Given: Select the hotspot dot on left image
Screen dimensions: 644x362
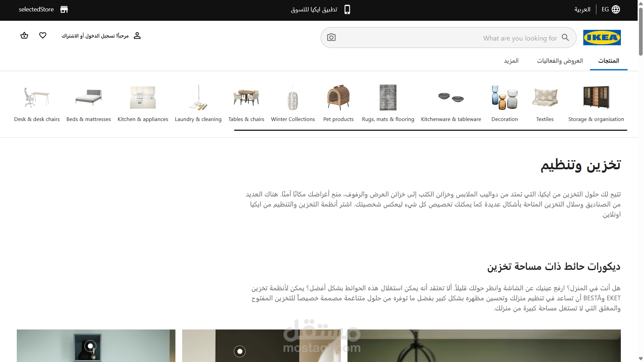Looking at the screenshot, I should pyautogui.click(x=90, y=346).
